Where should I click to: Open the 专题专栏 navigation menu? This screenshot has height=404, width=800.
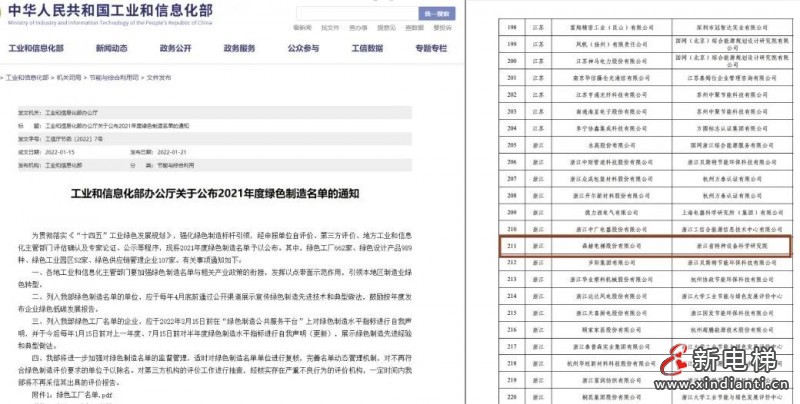[431, 48]
